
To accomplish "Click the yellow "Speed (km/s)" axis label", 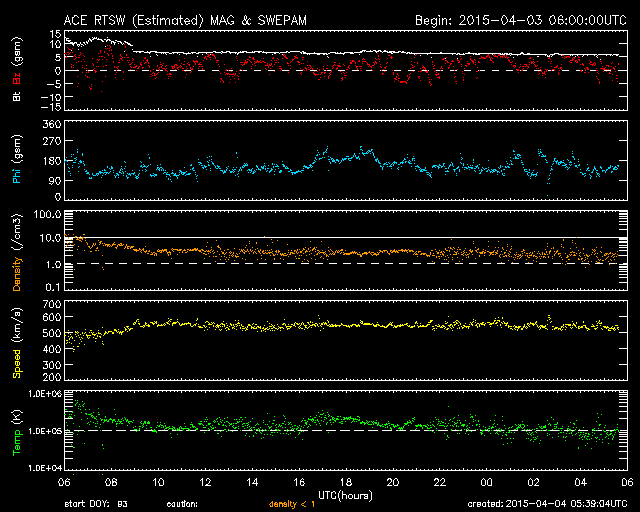I will tap(17, 343).
